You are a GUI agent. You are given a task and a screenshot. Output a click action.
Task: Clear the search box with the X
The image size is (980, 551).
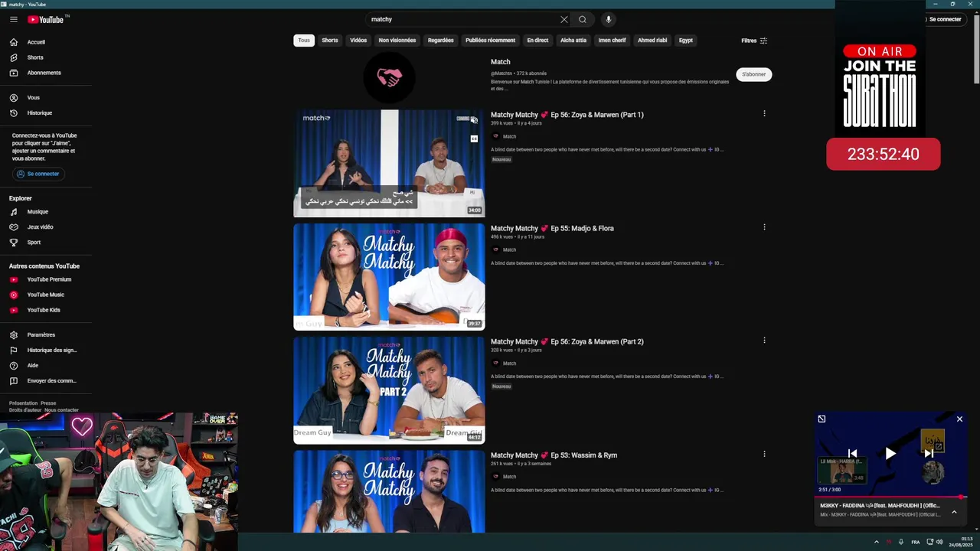coord(564,19)
